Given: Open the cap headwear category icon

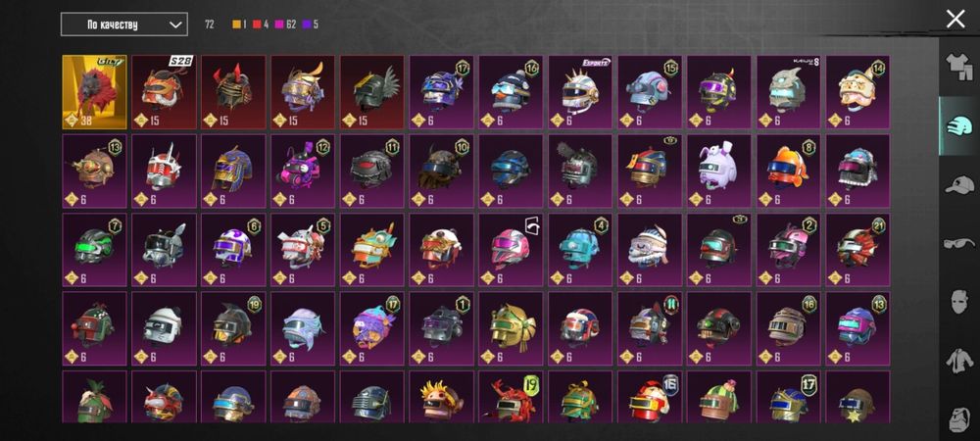Looking at the screenshot, I should pyautogui.click(x=959, y=185).
